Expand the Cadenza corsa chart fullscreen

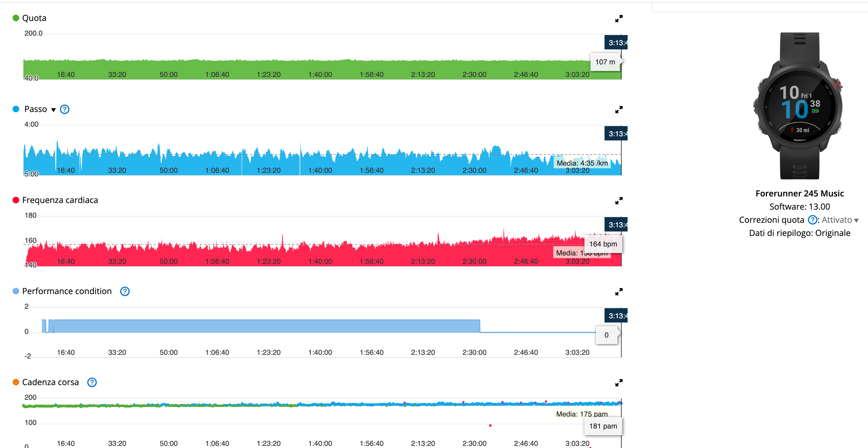pos(618,383)
